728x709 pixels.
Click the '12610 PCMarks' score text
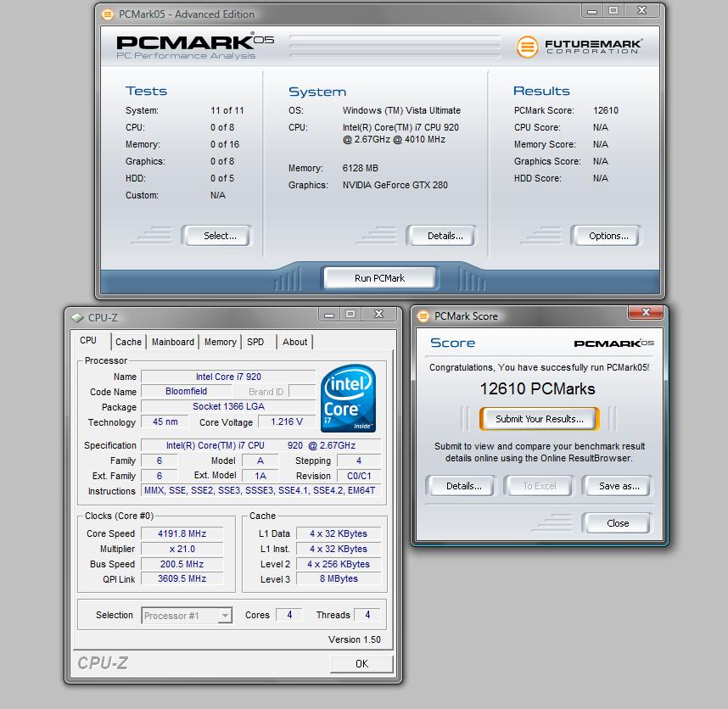point(537,388)
